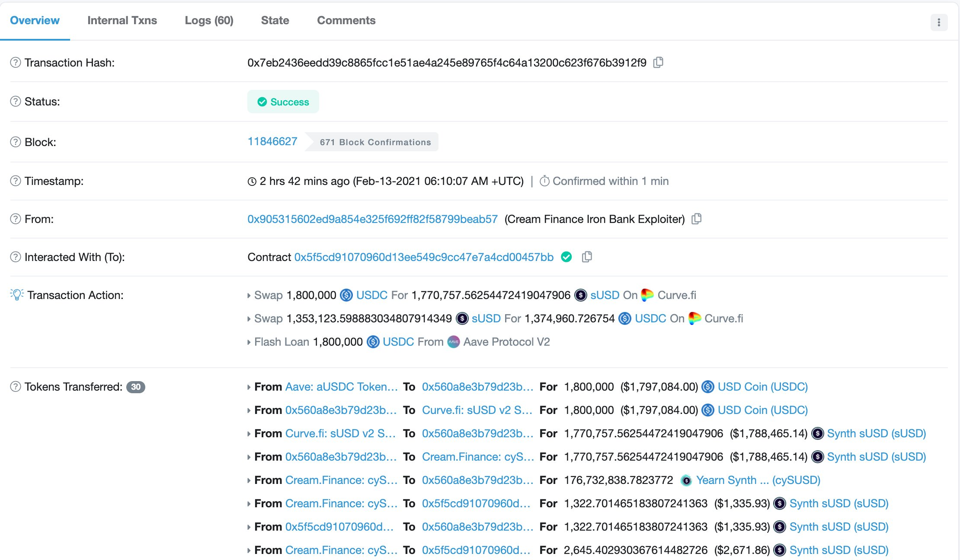Open the Yearn Synth cySUSD token link
This screenshot has height=560, width=960.
(758, 480)
